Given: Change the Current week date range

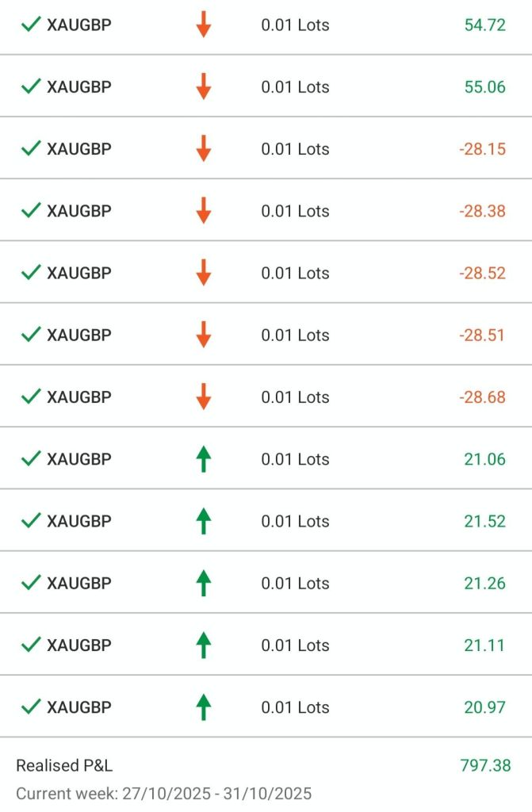Looking at the screenshot, I should (x=163, y=793).
